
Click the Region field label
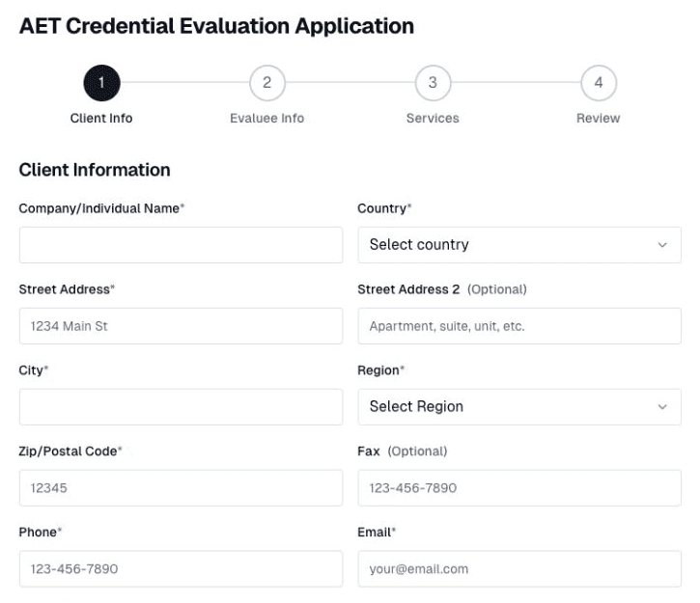point(380,370)
